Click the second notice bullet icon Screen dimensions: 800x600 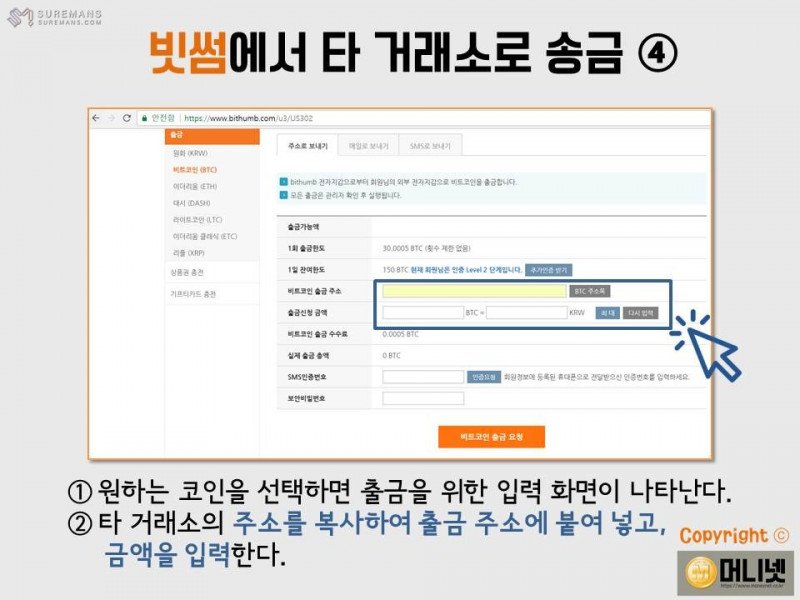[284, 195]
